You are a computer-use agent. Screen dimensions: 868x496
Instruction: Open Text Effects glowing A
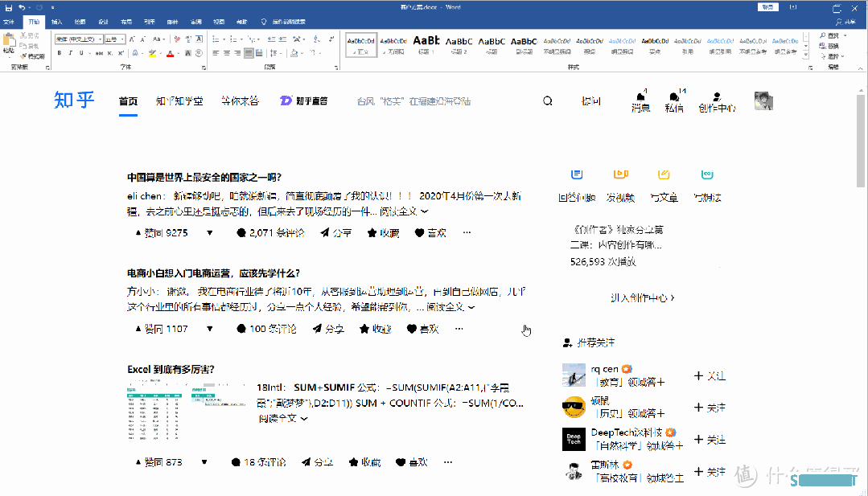click(x=135, y=53)
